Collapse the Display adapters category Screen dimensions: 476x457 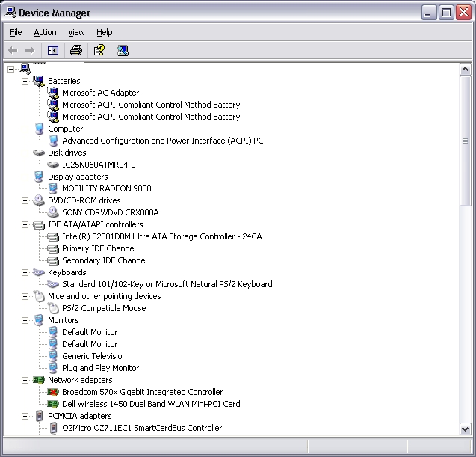pyautogui.click(x=25, y=177)
